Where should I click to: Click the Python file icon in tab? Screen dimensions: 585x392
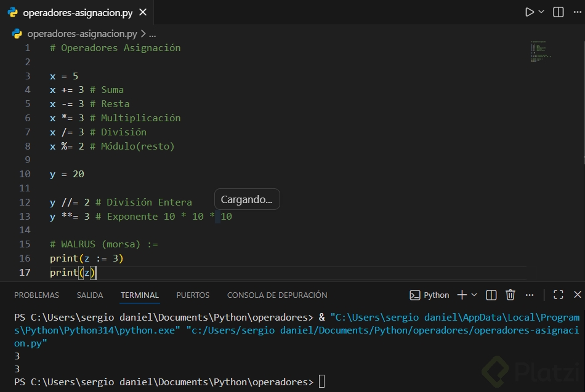tap(13, 12)
